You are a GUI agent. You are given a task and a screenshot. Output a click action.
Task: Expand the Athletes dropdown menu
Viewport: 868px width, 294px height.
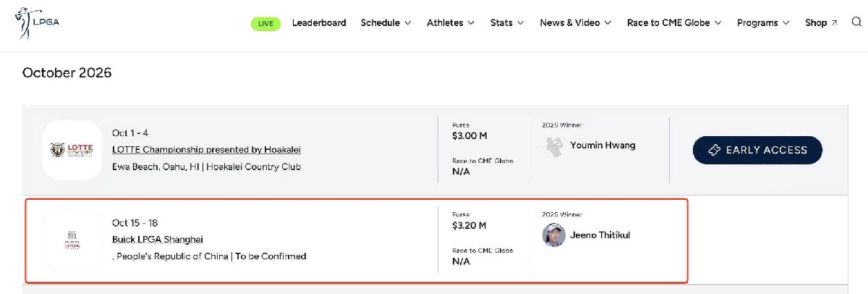[450, 23]
